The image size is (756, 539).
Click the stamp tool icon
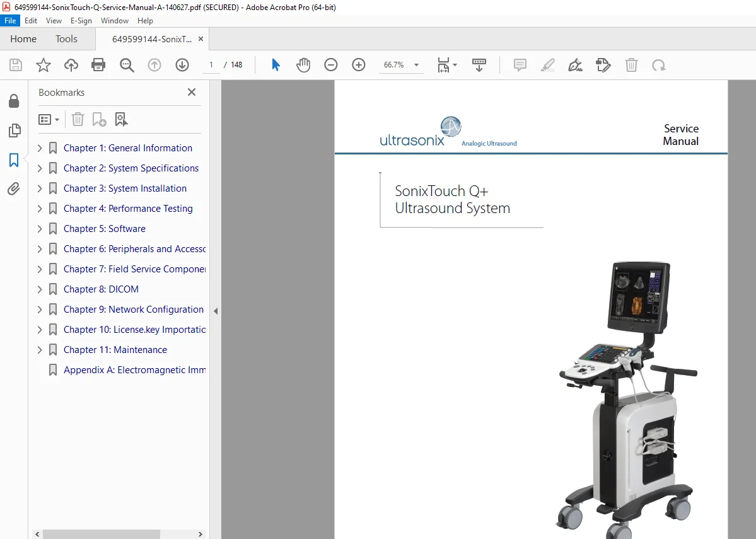(x=603, y=64)
